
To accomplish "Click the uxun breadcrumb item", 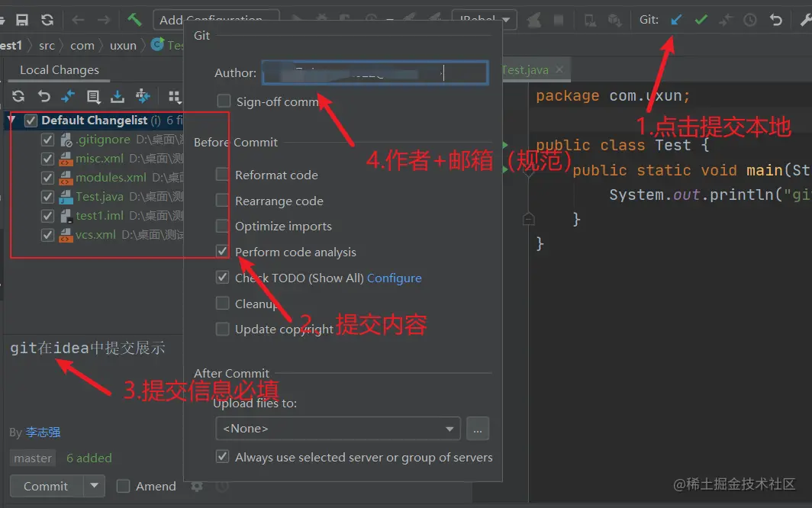I will 123,46.
